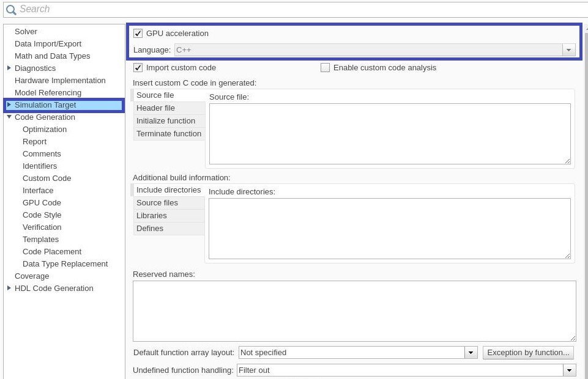Screen dimensions: 588x379
Task: Expand the Diagnostics tree node
Action: point(9,68)
